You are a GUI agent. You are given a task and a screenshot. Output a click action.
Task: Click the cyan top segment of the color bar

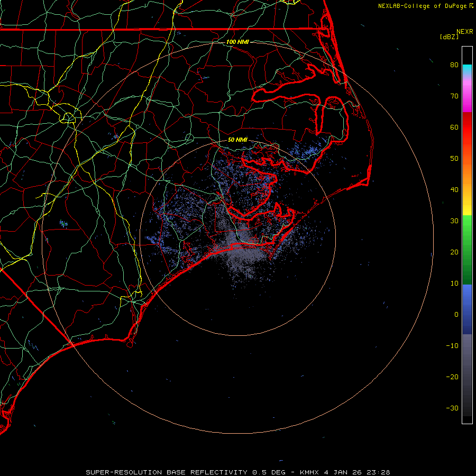pyautogui.click(x=467, y=69)
